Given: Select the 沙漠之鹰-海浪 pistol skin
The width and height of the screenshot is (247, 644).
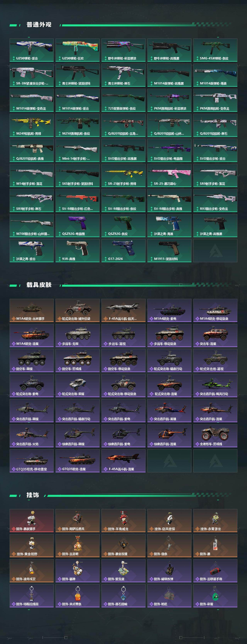Looking at the screenshot, I should pyautogui.click(x=169, y=226).
